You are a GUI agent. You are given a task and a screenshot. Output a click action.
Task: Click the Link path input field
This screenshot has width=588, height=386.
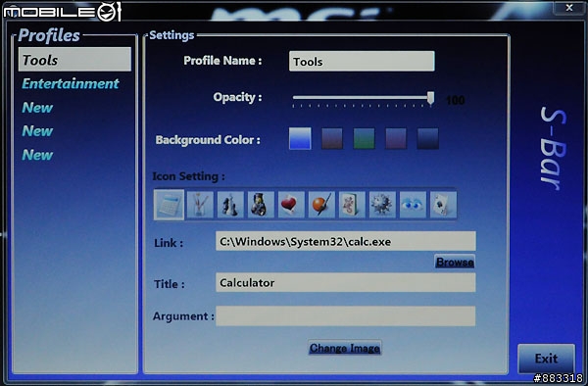pyautogui.click(x=346, y=241)
